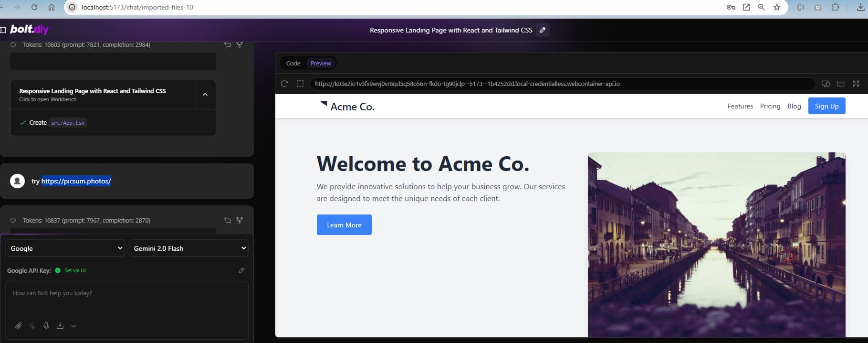Toggle the bolt.diy sidebar panel icon
The image size is (868, 343).
point(3,30)
